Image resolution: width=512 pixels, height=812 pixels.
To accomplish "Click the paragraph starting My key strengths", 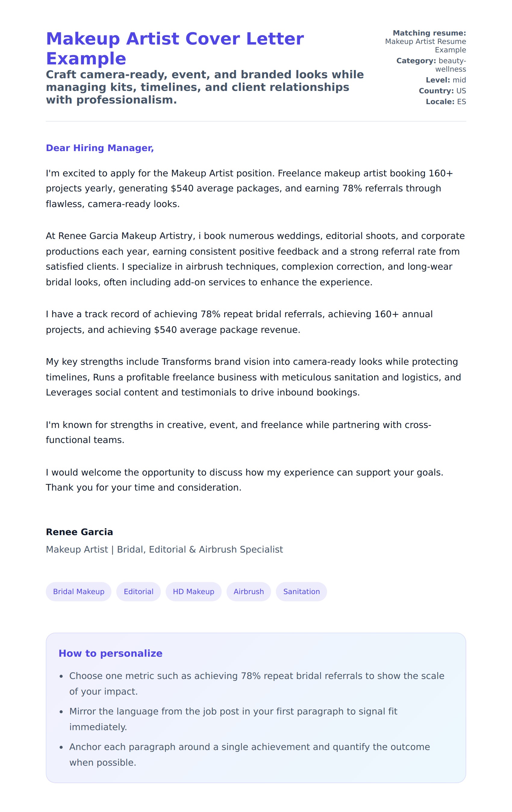I will pos(253,377).
